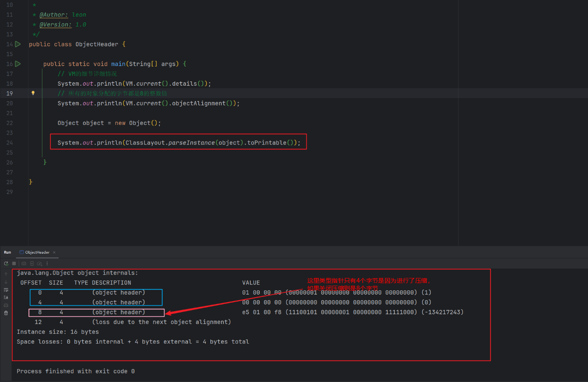Jump up the stack trace with up arrow
Screen dimensions: 588x382
pyautogui.click(x=6, y=274)
